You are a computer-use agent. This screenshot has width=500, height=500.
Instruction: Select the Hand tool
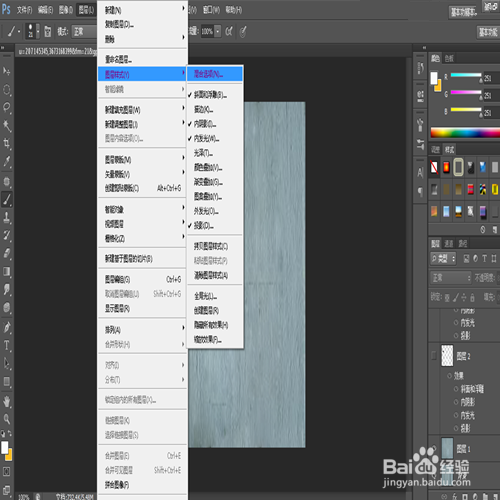[x=6, y=401]
